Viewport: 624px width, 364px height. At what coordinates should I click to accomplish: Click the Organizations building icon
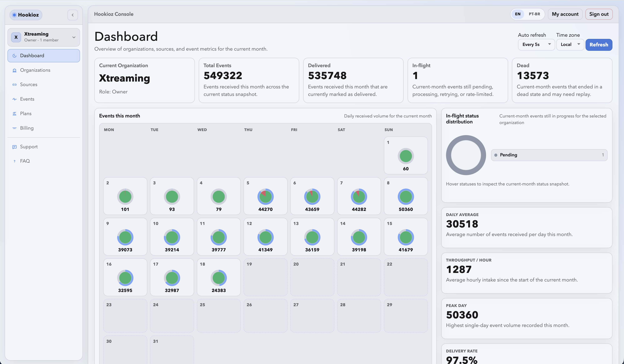(x=15, y=70)
